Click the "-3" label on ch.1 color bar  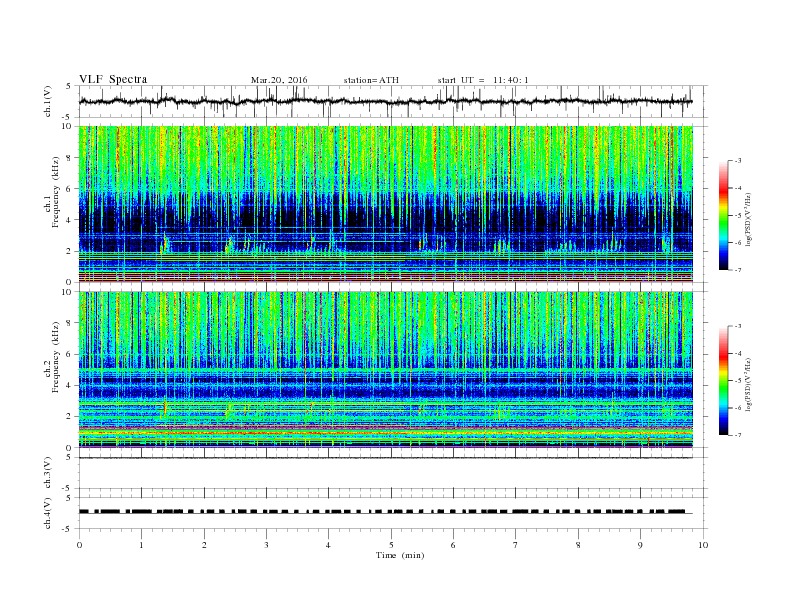737,161
